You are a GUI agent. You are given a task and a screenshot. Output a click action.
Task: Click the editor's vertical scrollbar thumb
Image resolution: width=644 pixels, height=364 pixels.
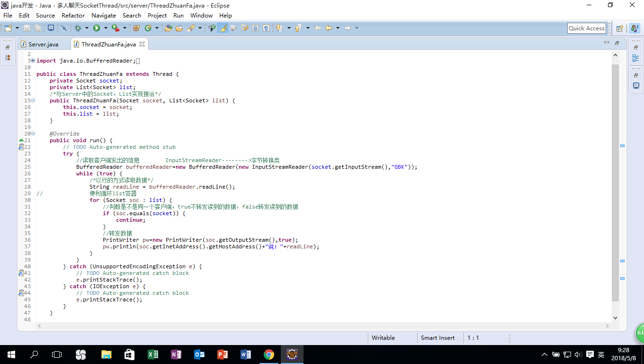point(615,182)
